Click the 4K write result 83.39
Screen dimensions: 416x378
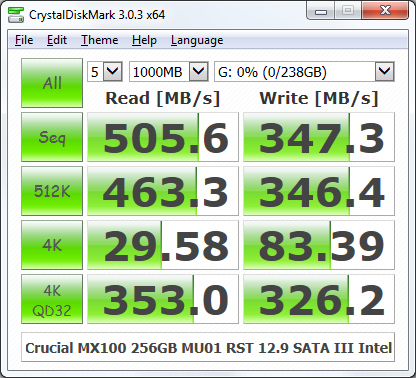(x=319, y=245)
